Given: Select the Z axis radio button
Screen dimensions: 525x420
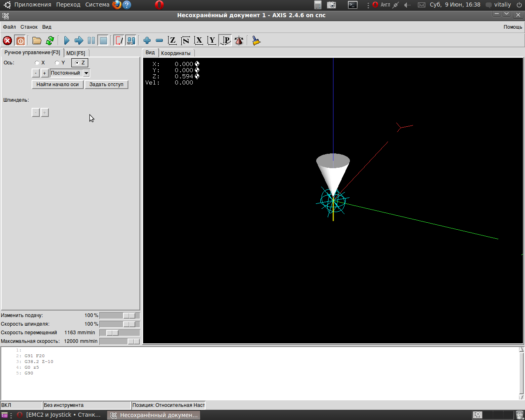Looking at the screenshot, I should click(77, 63).
